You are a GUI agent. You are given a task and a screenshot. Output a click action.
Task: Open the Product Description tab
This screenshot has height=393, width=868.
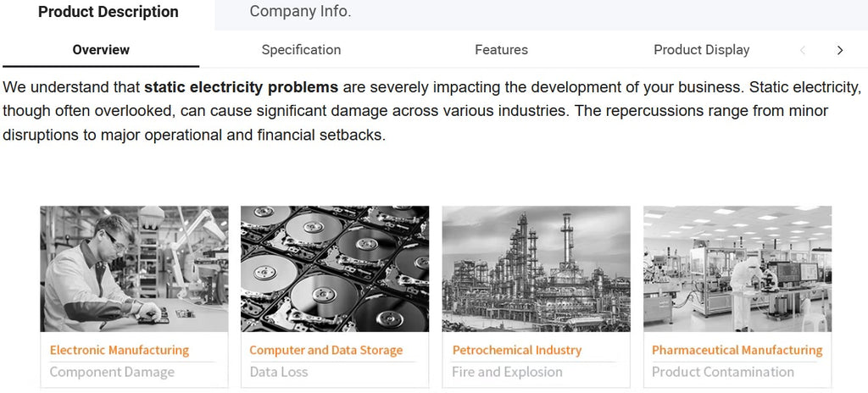tap(108, 12)
